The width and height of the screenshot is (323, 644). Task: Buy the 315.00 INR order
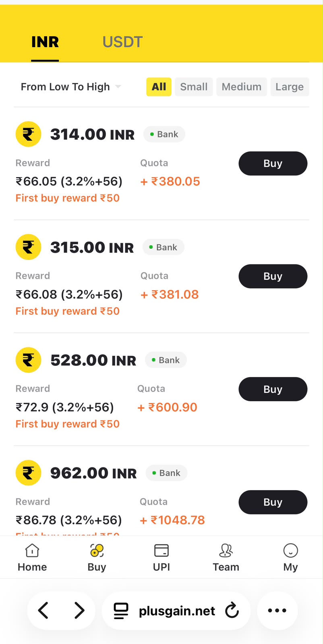273,276
